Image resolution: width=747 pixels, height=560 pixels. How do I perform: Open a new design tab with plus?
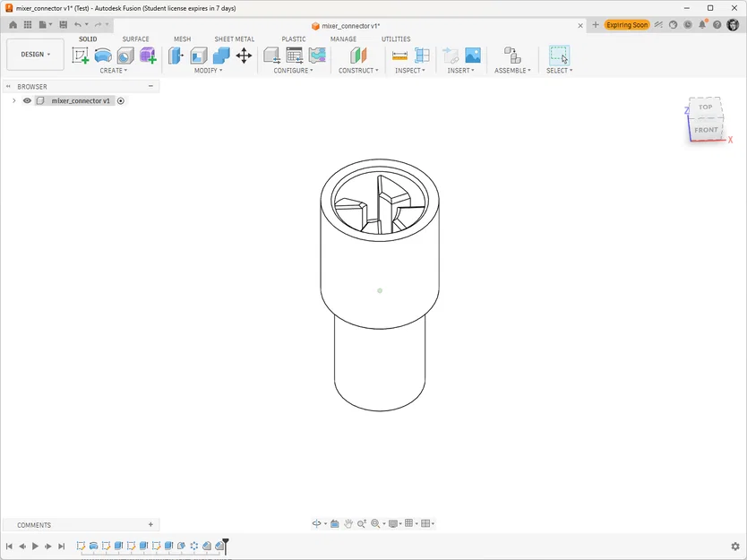click(595, 25)
